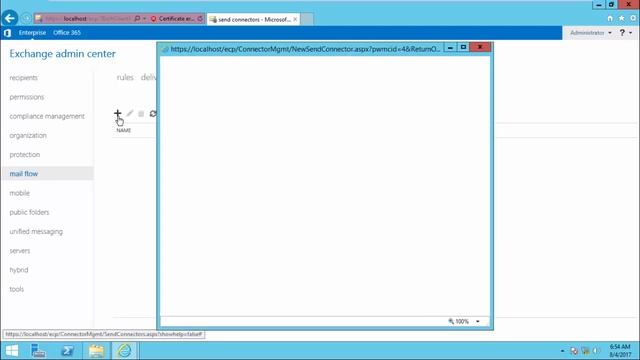Open the help question mark menu

tap(625, 33)
